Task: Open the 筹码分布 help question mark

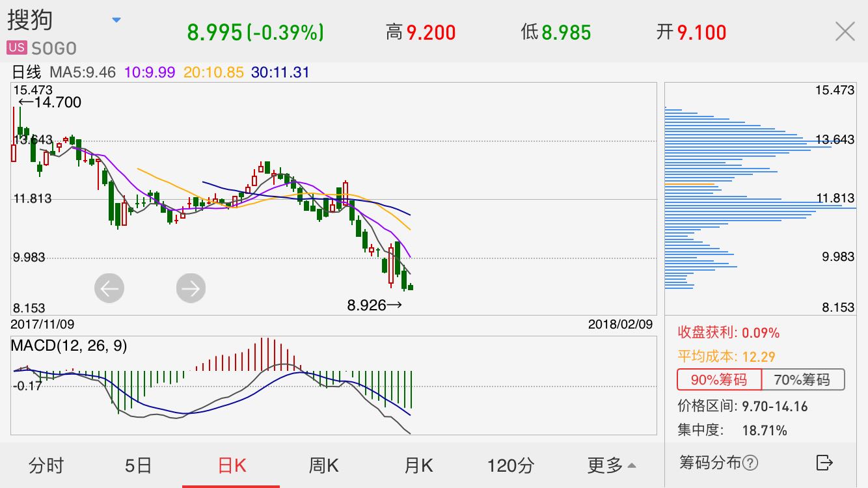Action: pos(750,463)
